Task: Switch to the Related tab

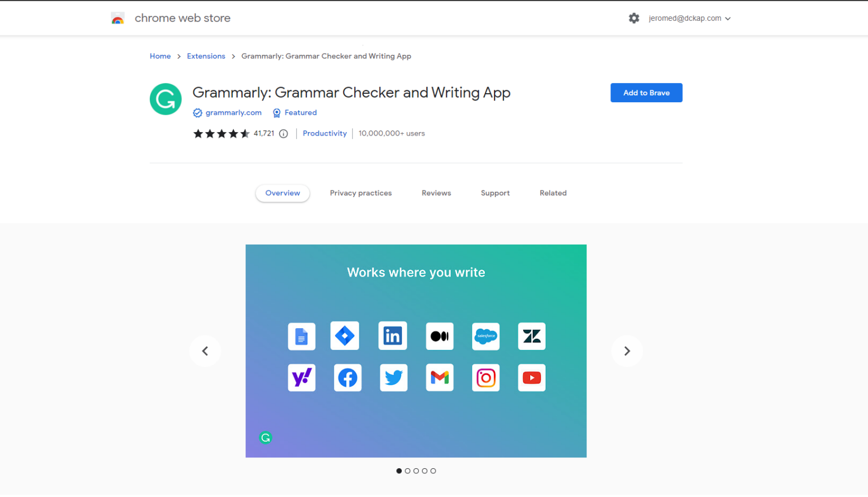Action: [553, 193]
